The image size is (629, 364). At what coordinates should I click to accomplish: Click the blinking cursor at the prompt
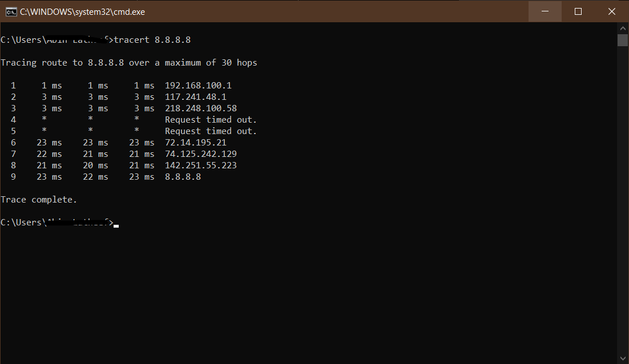(x=116, y=225)
